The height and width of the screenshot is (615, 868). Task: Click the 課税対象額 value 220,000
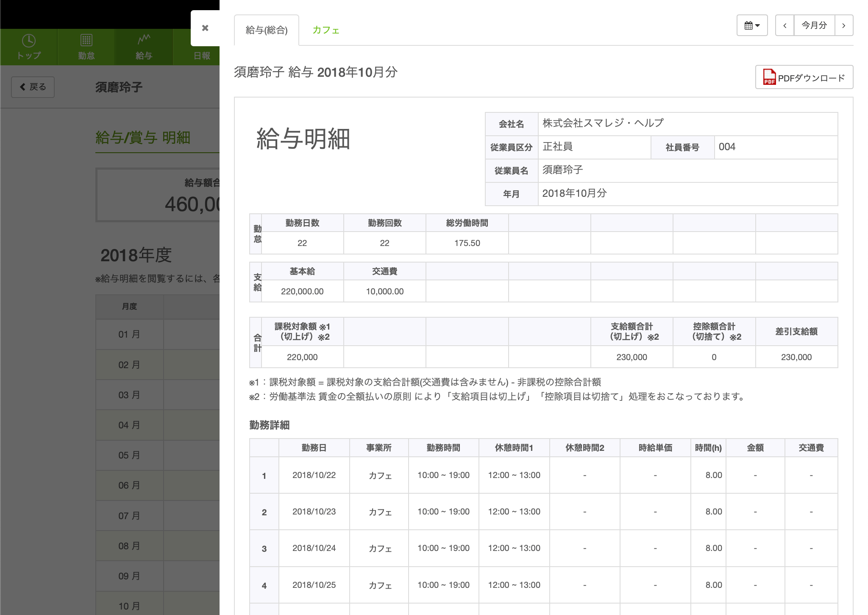pyautogui.click(x=302, y=357)
